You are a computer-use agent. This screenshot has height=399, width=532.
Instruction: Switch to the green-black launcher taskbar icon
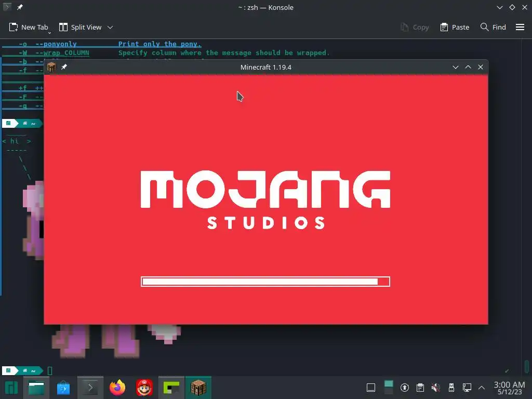(171, 388)
